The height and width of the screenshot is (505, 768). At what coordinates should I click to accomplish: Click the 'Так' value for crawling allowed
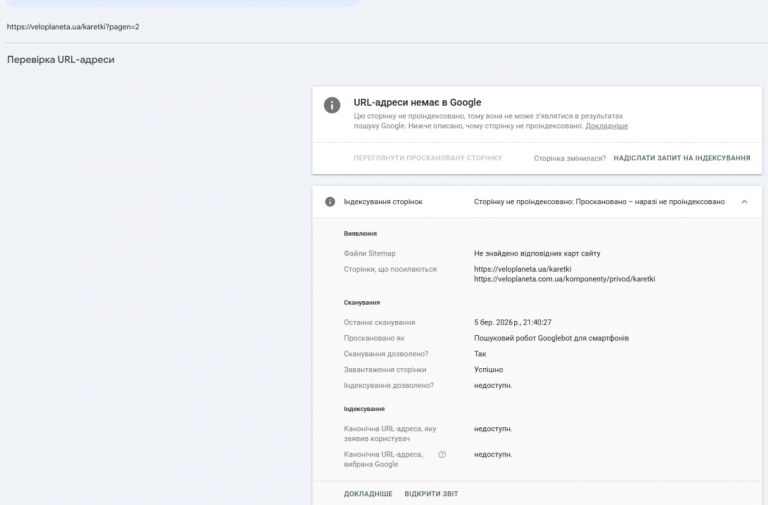pos(480,354)
